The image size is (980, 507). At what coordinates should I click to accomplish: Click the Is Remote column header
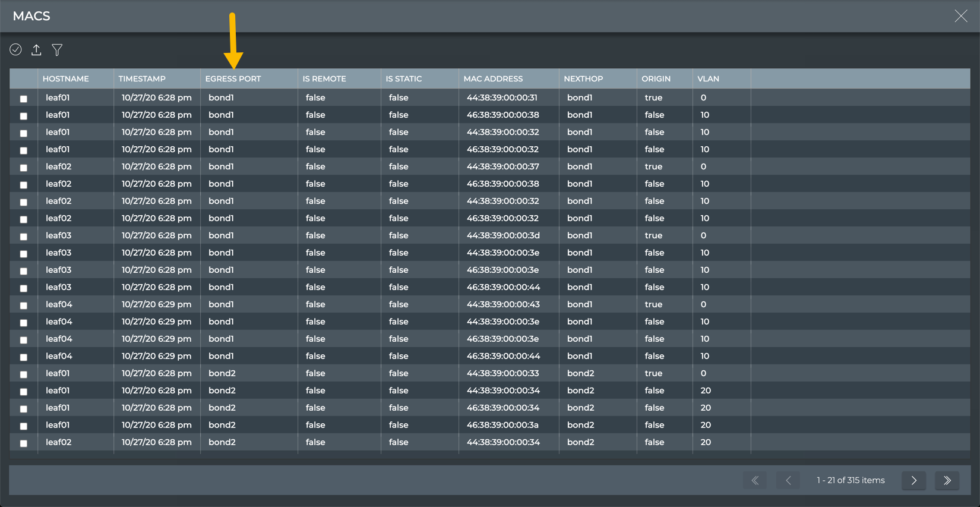[324, 78]
